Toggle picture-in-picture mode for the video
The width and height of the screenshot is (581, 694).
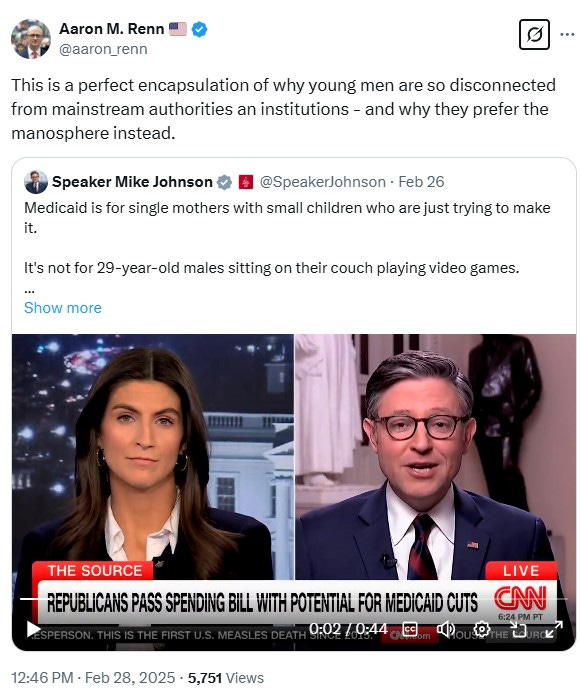[x=518, y=629]
